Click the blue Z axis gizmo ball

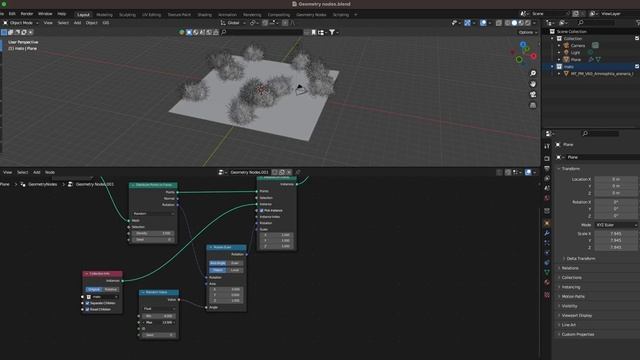523,44
